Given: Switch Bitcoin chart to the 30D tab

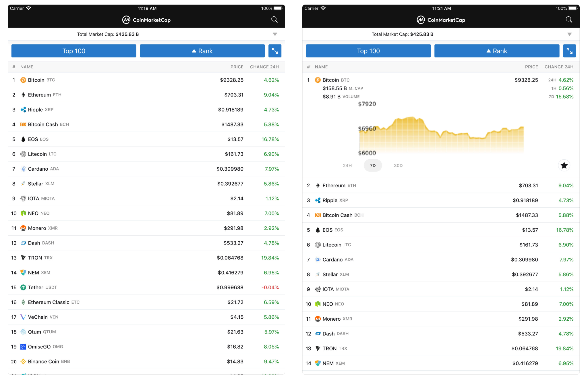Looking at the screenshot, I should click(398, 165).
